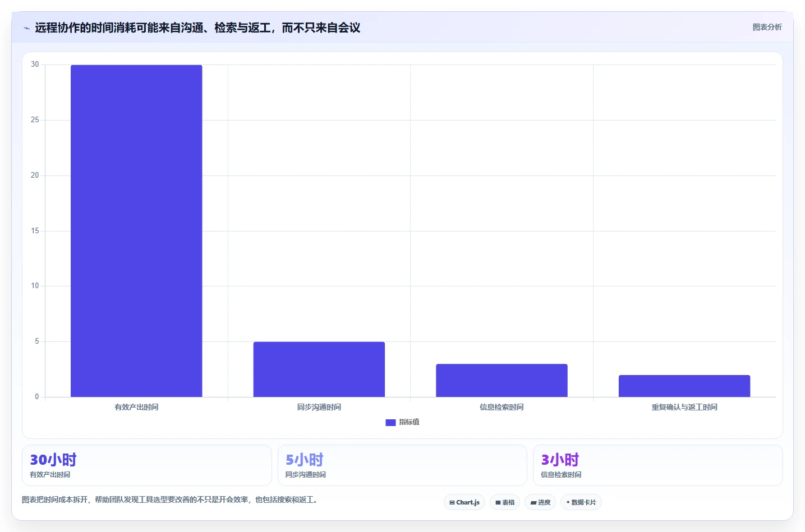Click the y-axis value 15
Screen dimensions: 805x532
click(35, 231)
